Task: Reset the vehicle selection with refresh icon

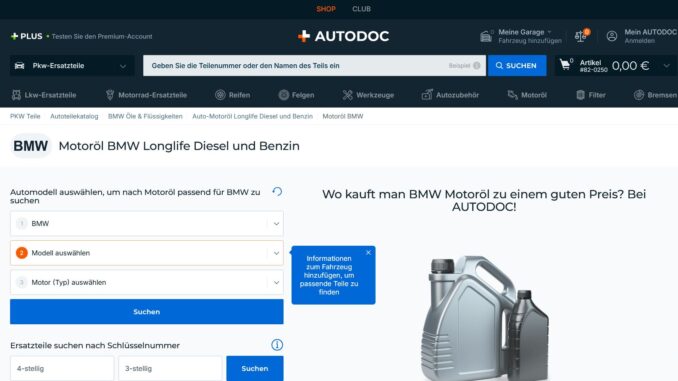Action: (277, 191)
